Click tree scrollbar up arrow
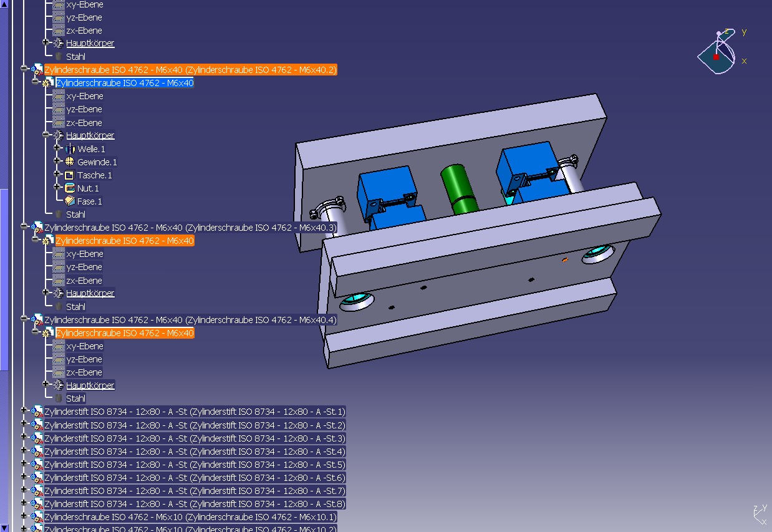 pos(4,4)
